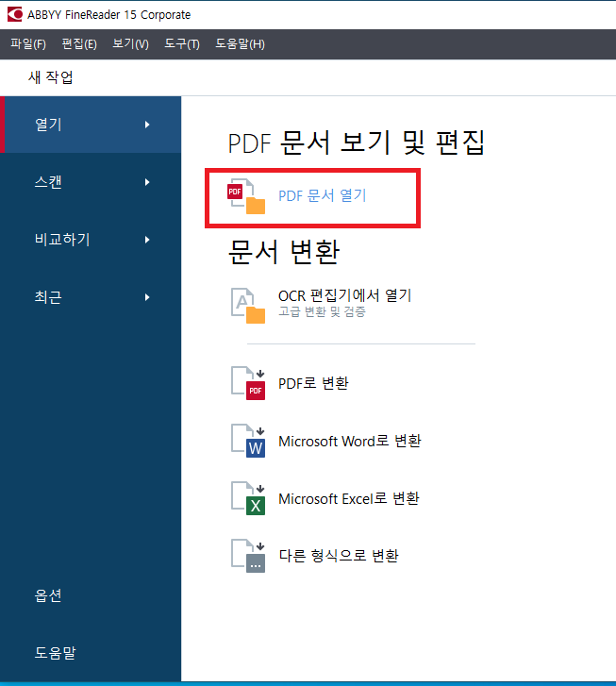
Task: Select the 열기 sidebar tab
Action: pos(91,125)
